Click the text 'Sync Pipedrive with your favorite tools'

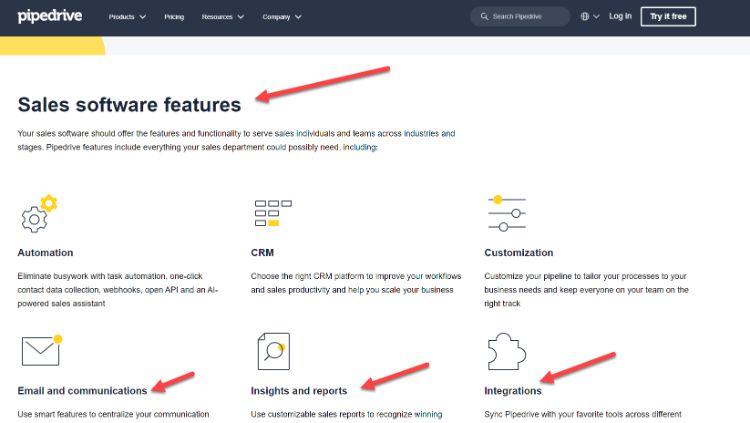click(551, 414)
